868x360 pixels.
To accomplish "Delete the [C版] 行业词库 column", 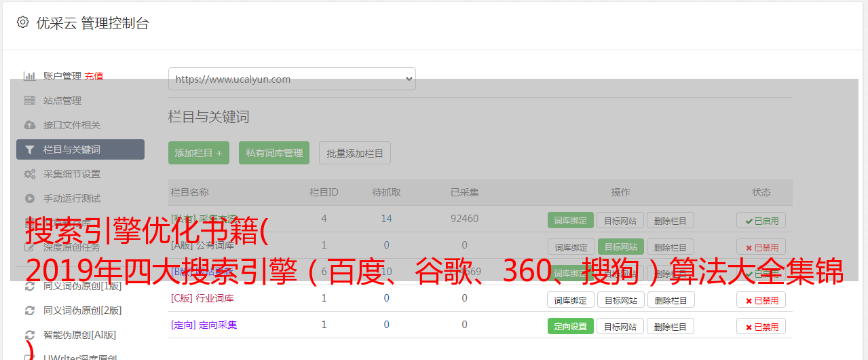I will point(671,300).
